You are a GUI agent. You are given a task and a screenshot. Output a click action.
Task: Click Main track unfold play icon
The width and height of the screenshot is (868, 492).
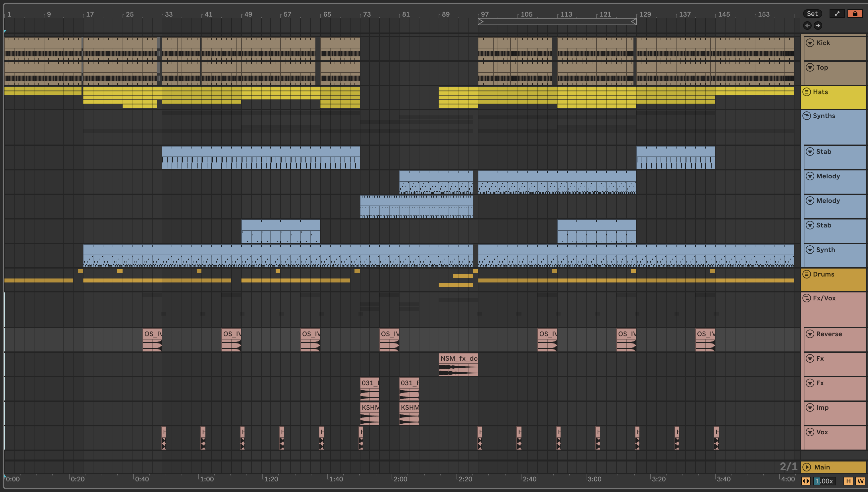(x=807, y=467)
